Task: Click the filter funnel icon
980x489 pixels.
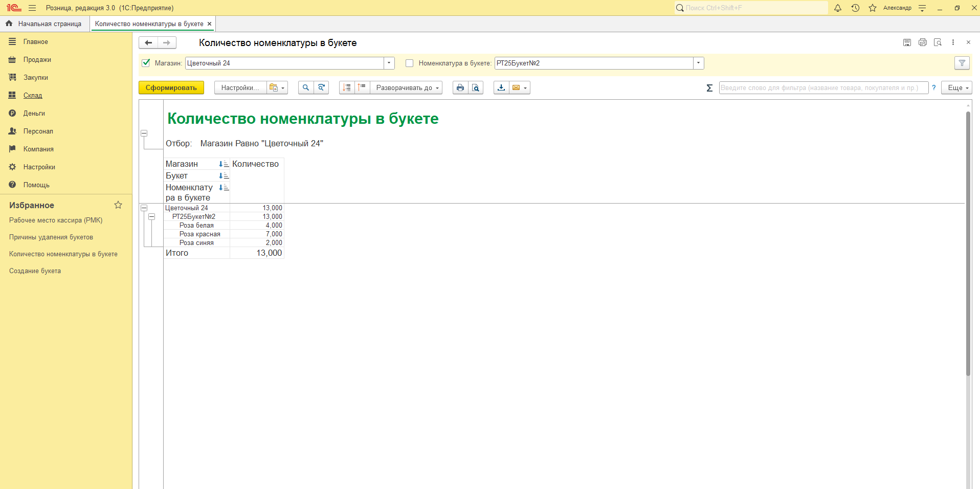Action: pos(962,63)
